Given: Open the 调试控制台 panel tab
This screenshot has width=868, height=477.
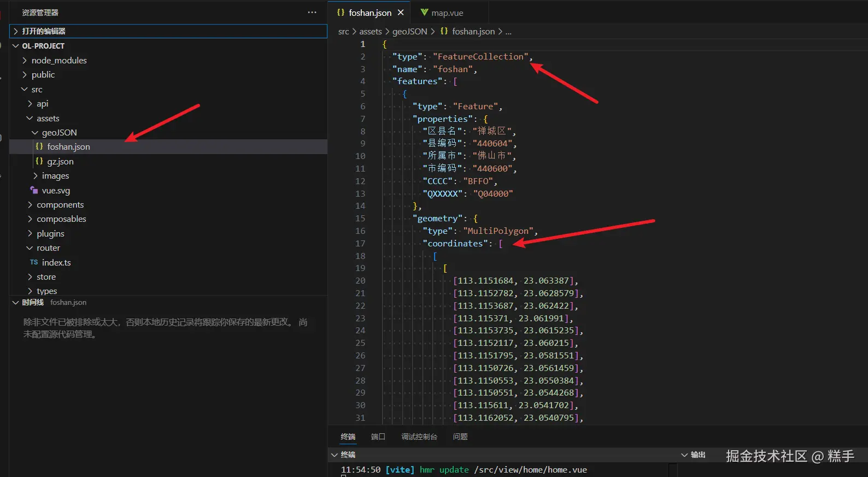Looking at the screenshot, I should [x=419, y=437].
